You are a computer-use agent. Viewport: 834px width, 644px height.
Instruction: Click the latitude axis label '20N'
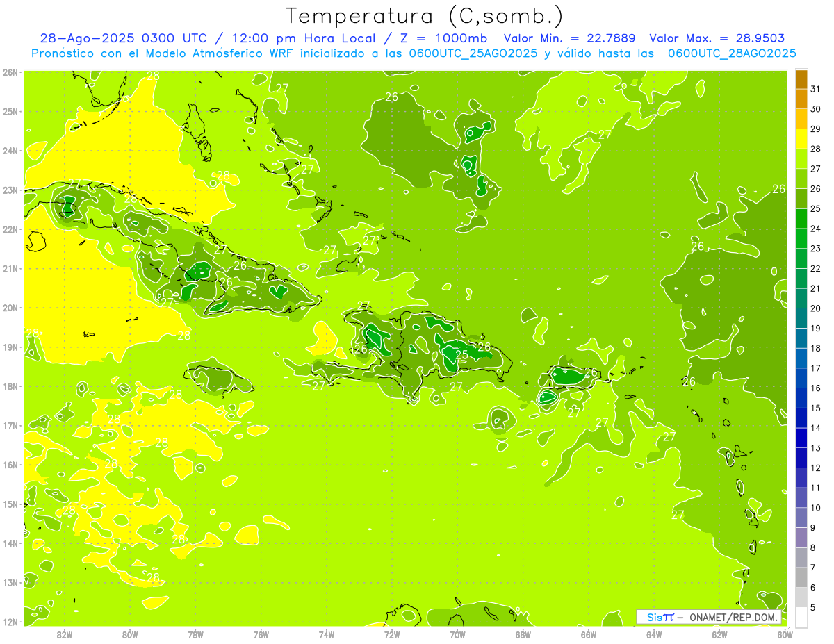point(10,308)
